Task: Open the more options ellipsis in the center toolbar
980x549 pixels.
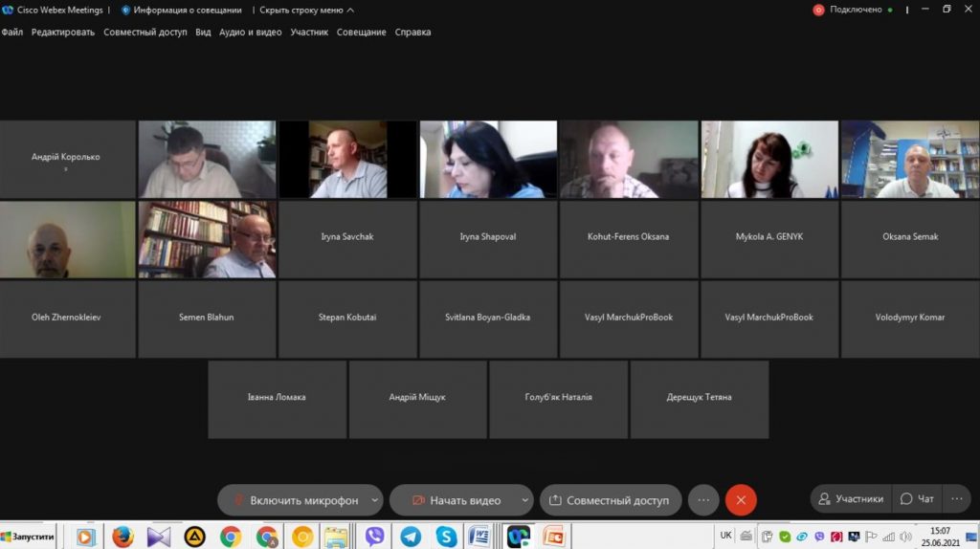Action: 703,500
